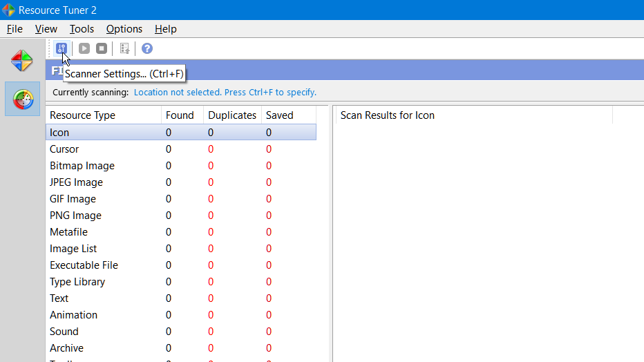The width and height of the screenshot is (644, 362).
Task: Click Found count for Cursor row
Action: coord(169,149)
